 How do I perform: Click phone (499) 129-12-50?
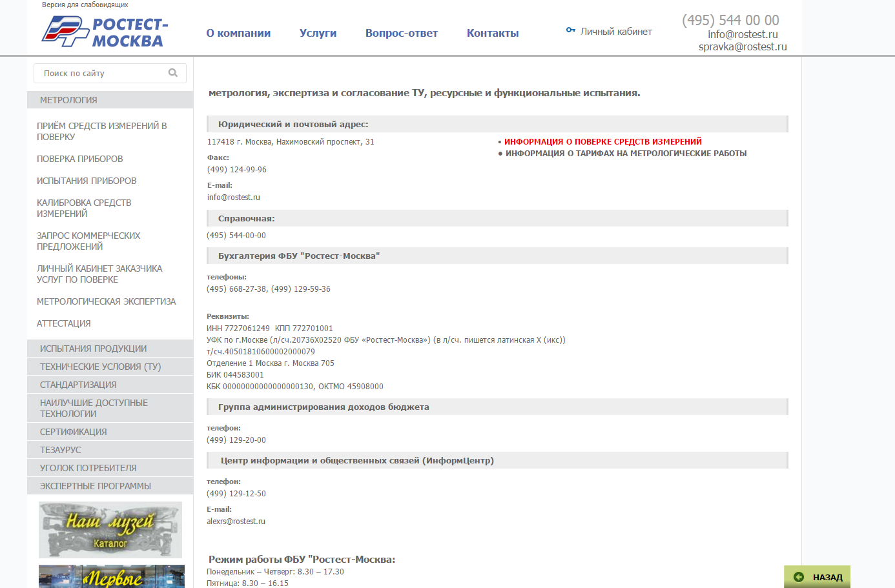236,494
